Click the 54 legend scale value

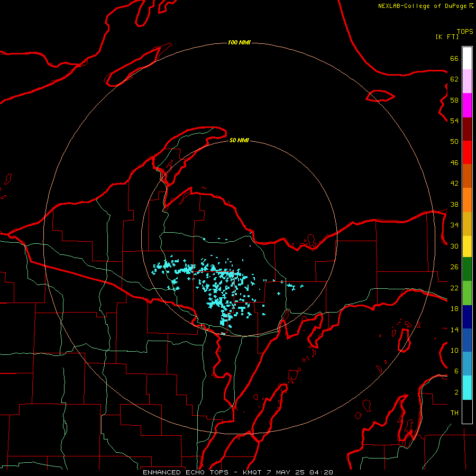pyautogui.click(x=454, y=121)
